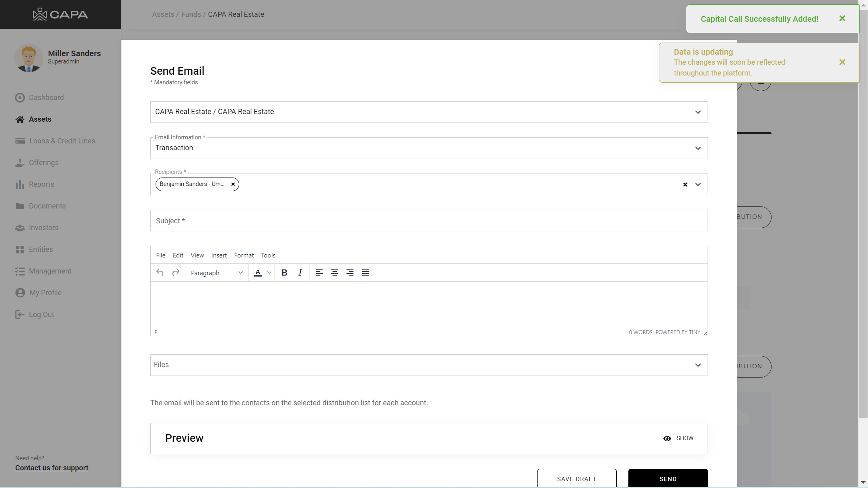Image resolution: width=868 pixels, height=488 pixels.
Task: Remove Benjamin Sanders recipient chip
Action: (x=233, y=184)
